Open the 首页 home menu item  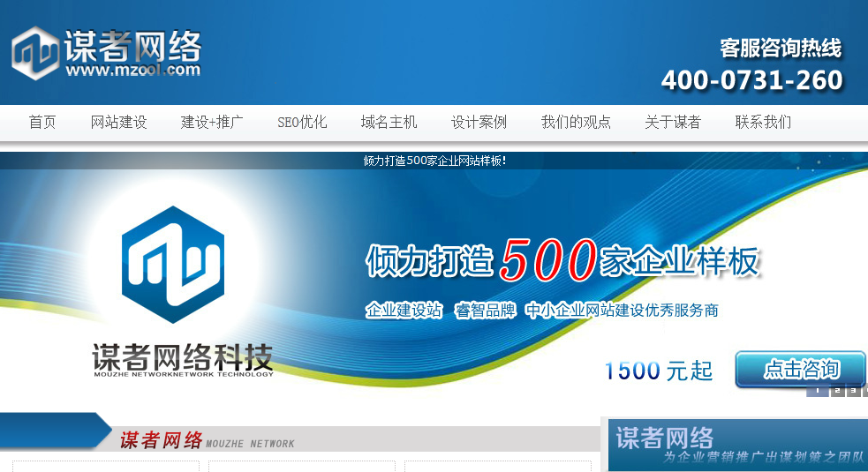pyautogui.click(x=42, y=123)
